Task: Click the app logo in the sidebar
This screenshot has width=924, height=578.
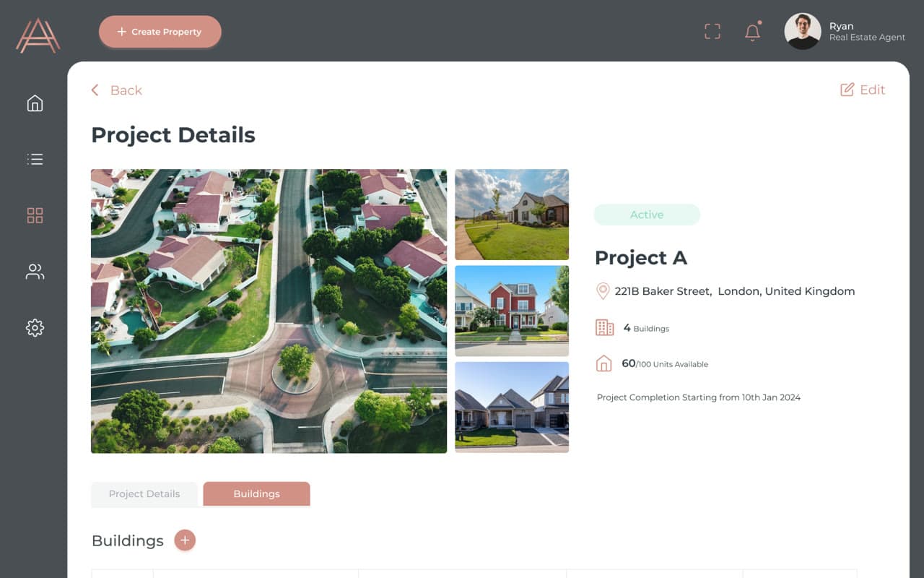Action: [38, 35]
